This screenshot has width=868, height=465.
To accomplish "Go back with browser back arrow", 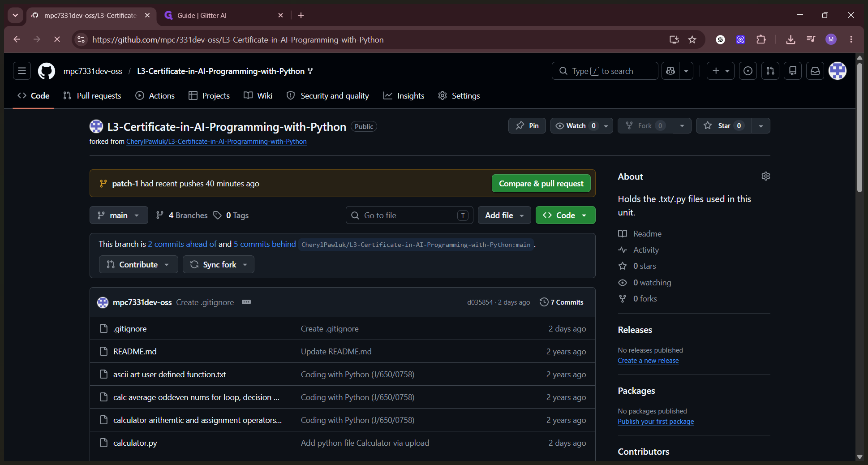I will [x=17, y=39].
